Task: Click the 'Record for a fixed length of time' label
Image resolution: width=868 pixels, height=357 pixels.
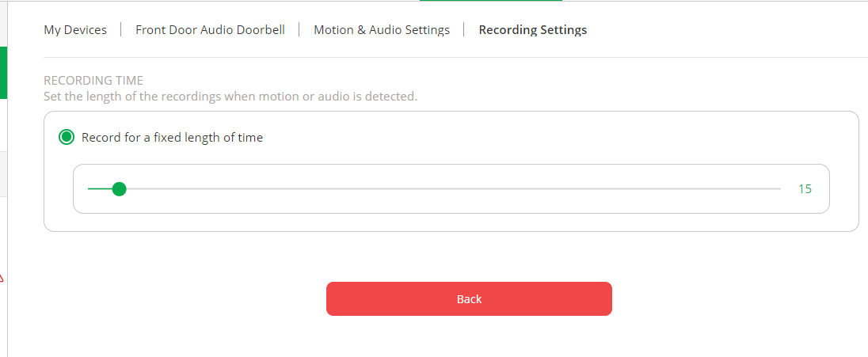Action: click(172, 137)
